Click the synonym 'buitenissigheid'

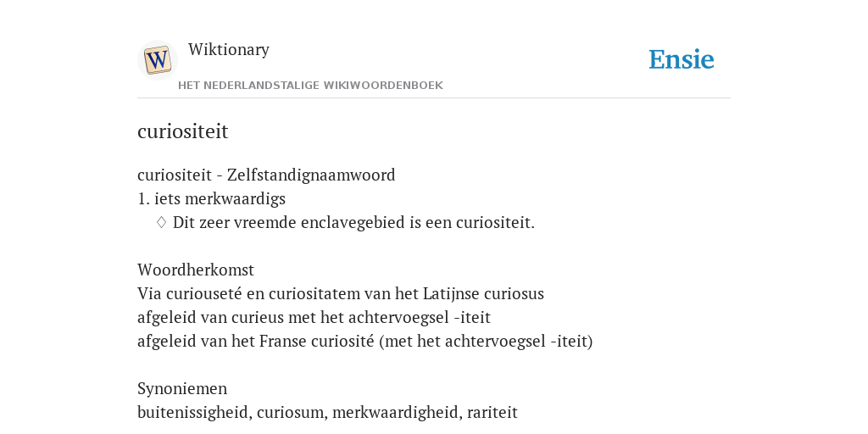[194, 413]
